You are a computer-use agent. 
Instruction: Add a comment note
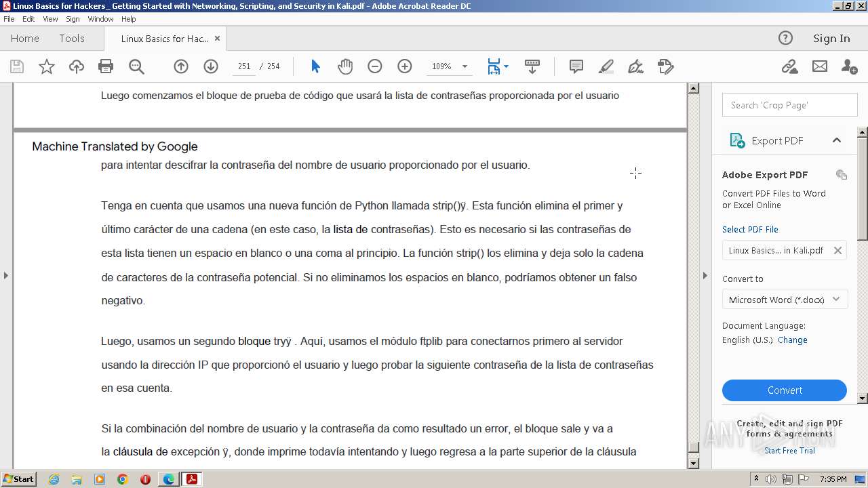[x=576, y=66]
